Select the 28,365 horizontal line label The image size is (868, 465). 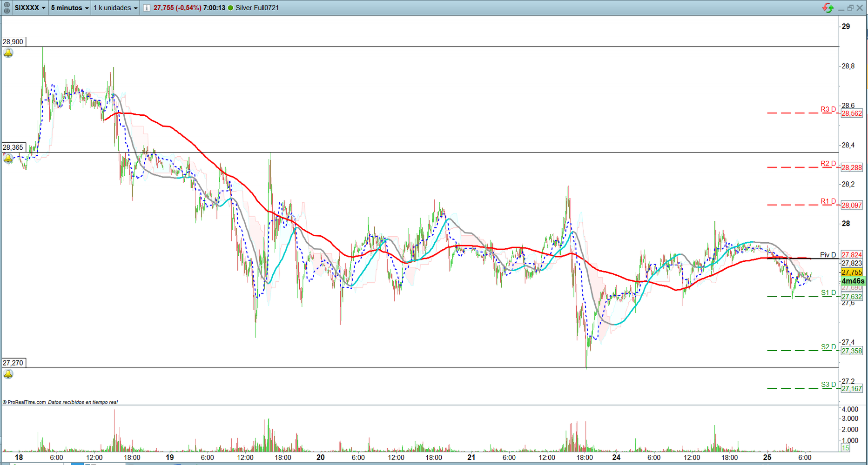click(x=13, y=147)
